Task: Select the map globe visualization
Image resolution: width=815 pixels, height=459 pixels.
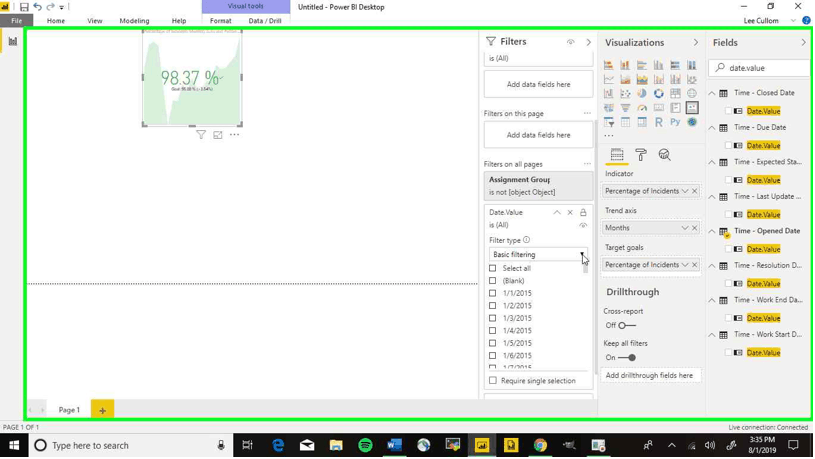Action: (x=692, y=94)
